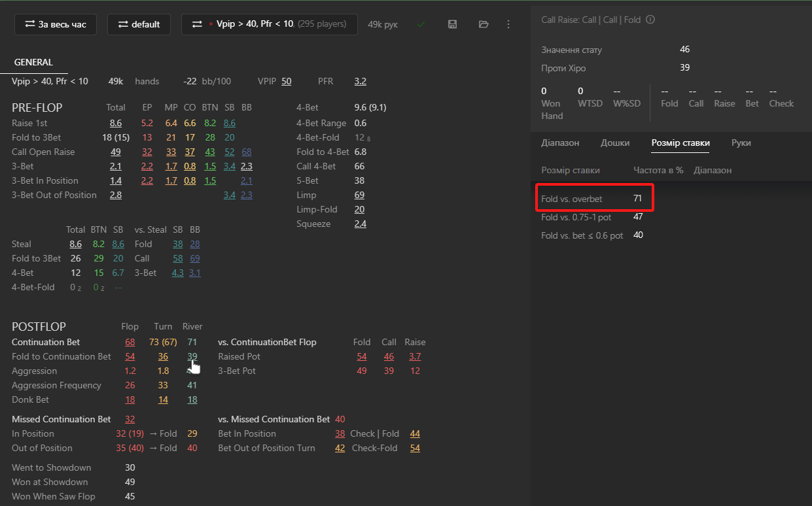Viewport: 812px width, 506px height.
Task: Click the 'Значення стату' value 46
Action: click(685, 49)
